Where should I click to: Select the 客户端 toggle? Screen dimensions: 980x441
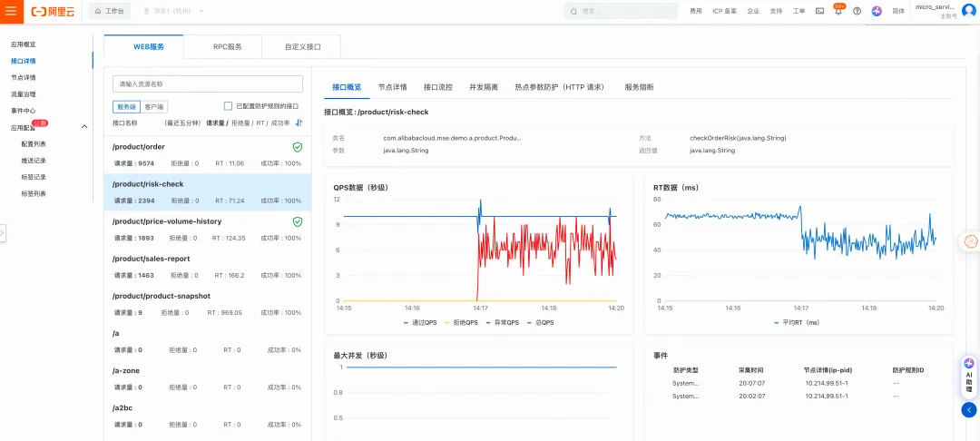153,107
